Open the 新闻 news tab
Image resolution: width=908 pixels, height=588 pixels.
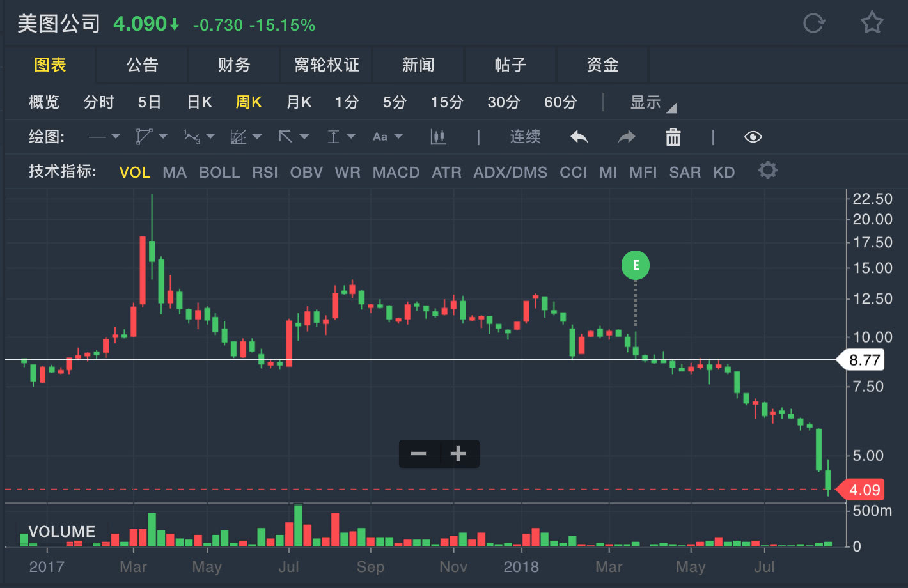pos(418,65)
